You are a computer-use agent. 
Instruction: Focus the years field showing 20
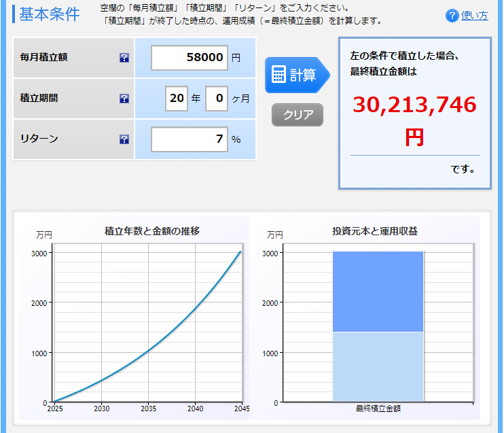(177, 99)
